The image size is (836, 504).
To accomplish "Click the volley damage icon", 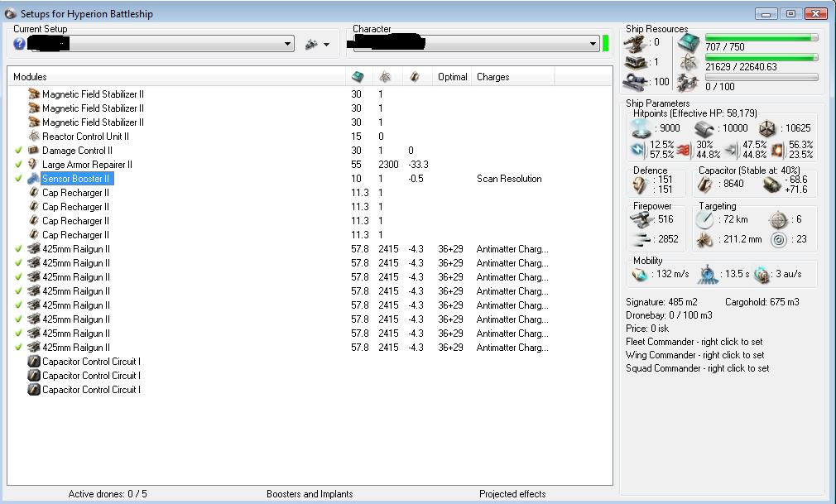I will [643, 239].
